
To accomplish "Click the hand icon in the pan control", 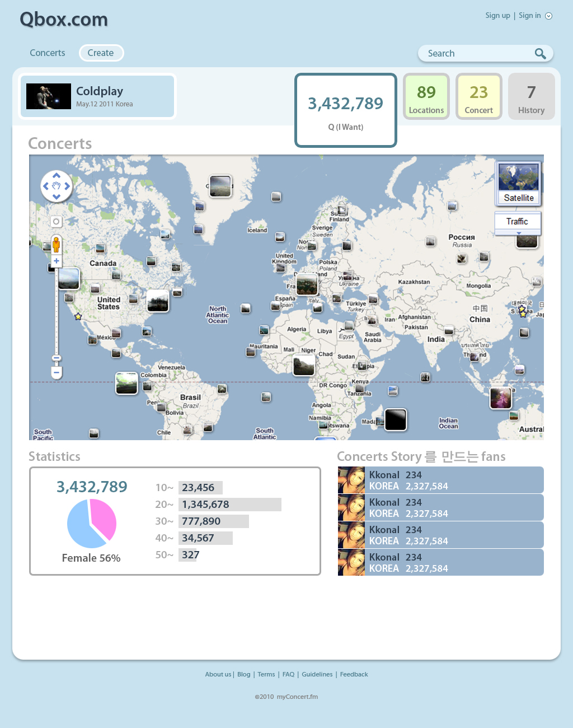I will pyautogui.click(x=57, y=186).
